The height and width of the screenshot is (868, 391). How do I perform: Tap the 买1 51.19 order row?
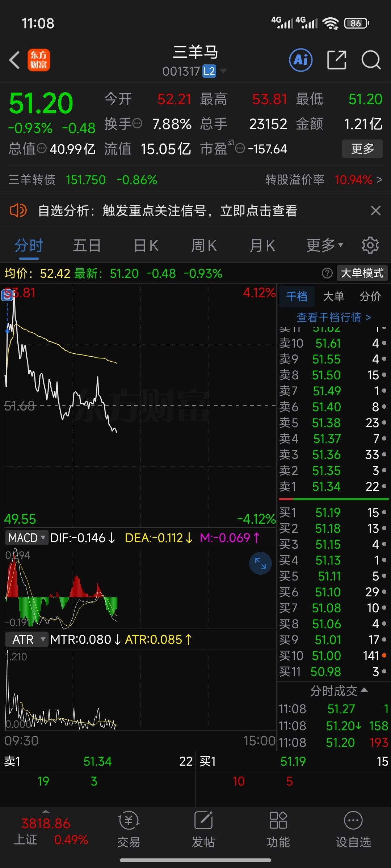[x=333, y=512]
